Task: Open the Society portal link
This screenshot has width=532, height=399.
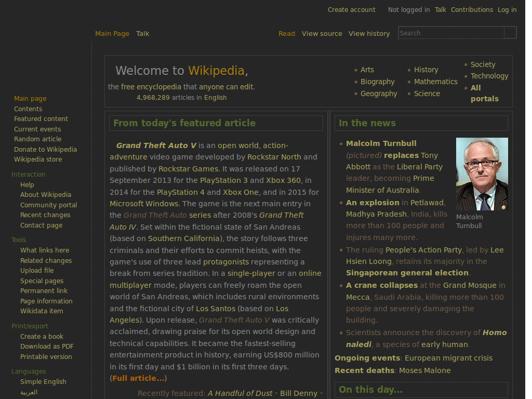Action: tap(483, 64)
